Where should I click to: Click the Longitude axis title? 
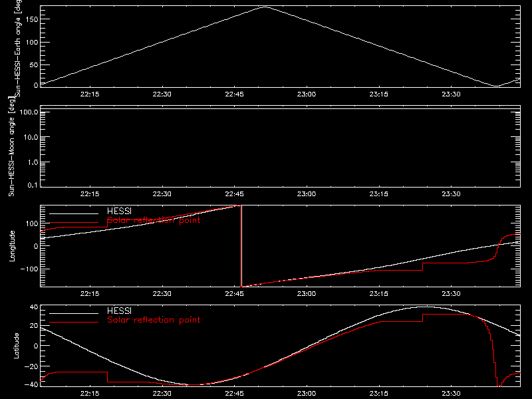(12, 246)
